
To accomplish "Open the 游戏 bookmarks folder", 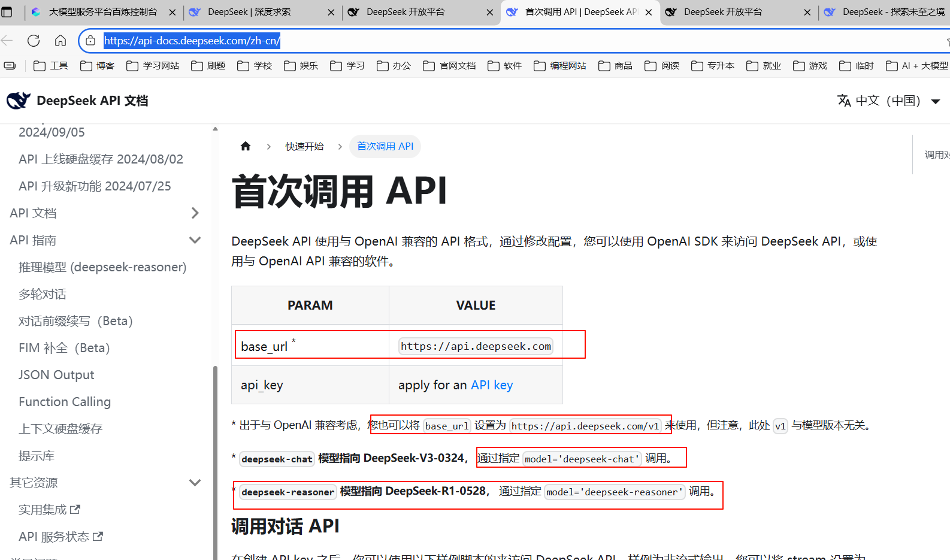I will (x=810, y=66).
